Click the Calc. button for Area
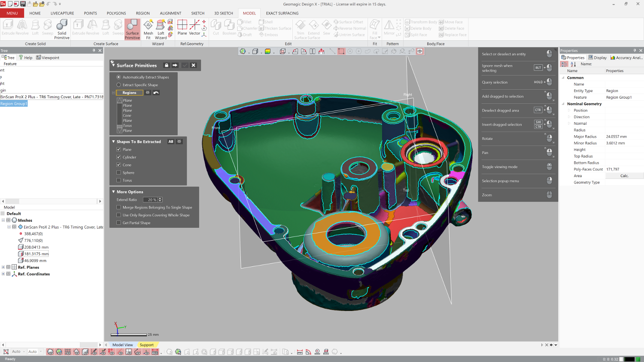Screen dimensions: 644x362 pos(624,176)
